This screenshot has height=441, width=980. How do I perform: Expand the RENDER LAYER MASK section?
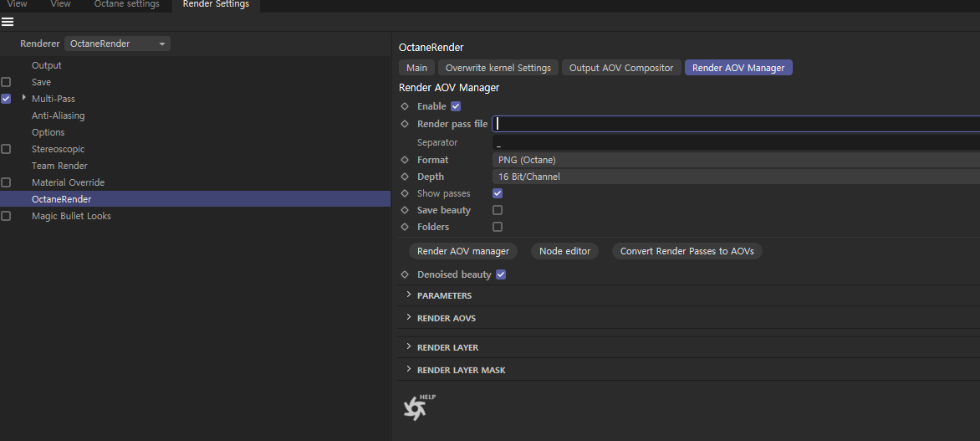409,369
